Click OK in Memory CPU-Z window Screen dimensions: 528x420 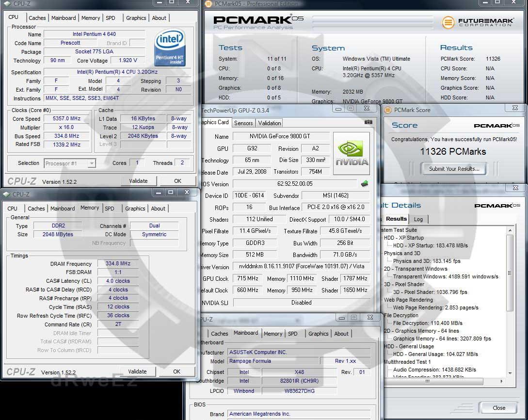[177, 372]
